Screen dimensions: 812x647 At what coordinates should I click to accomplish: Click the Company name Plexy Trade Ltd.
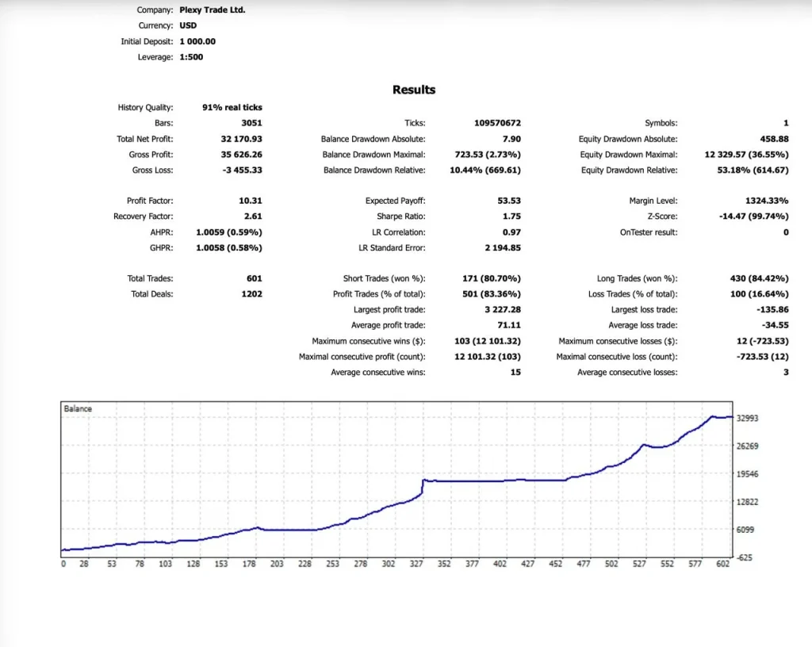pos(213,10)
